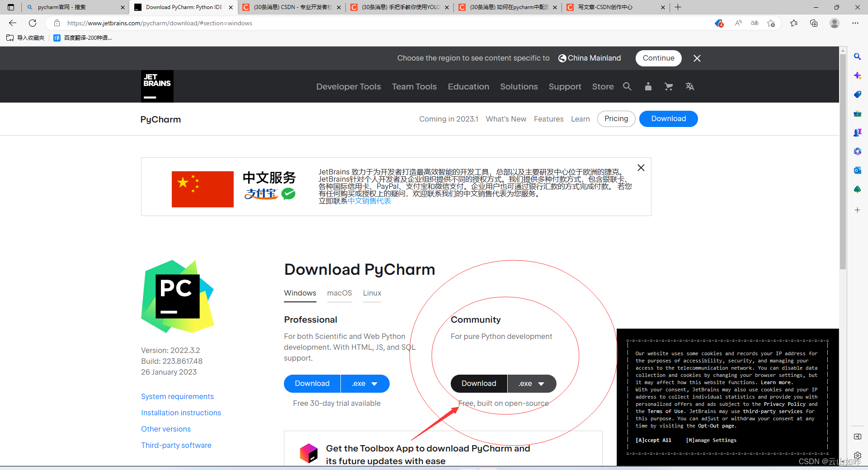Select the Windows platform tab
Screen dimensions: 868x470
(x=300, y=293)
